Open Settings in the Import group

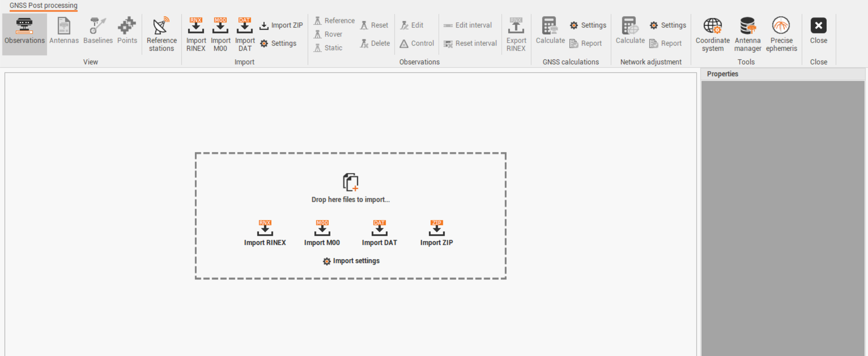(x=278, y=43)
